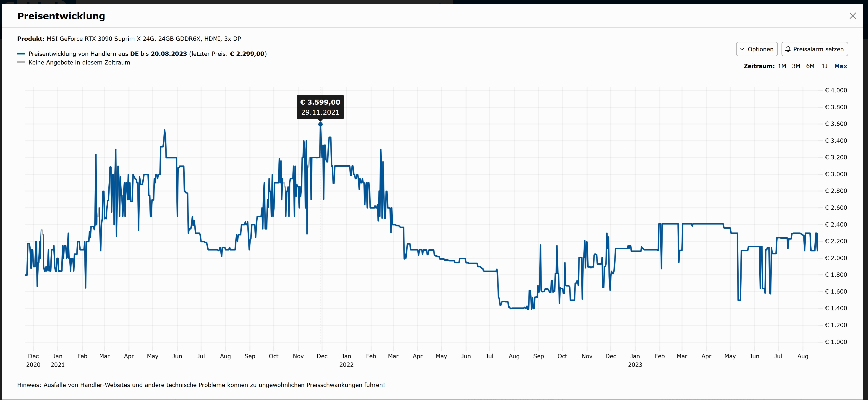Click the blue legend swatch for DE prices

pos(21,54)
